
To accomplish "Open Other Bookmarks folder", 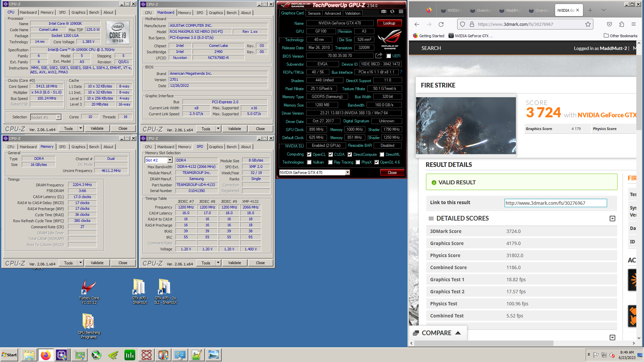I will [621, 36].
